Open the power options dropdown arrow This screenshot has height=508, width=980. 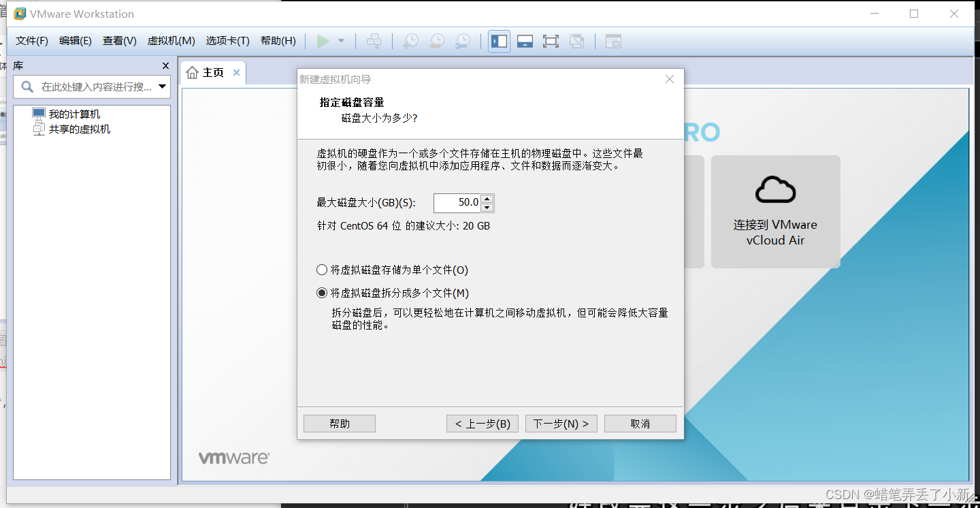(x=341, y=42)
